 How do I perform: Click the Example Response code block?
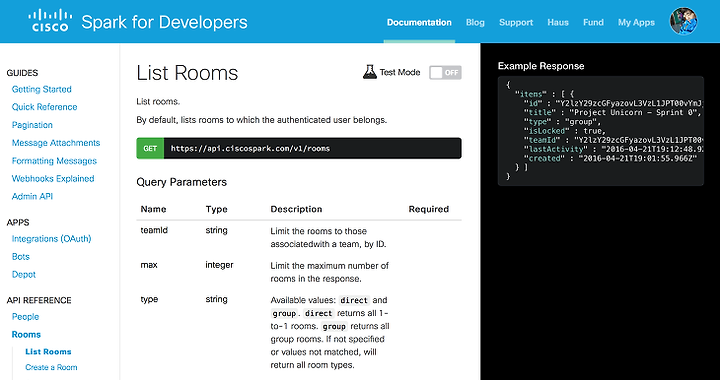click(601, 131)
